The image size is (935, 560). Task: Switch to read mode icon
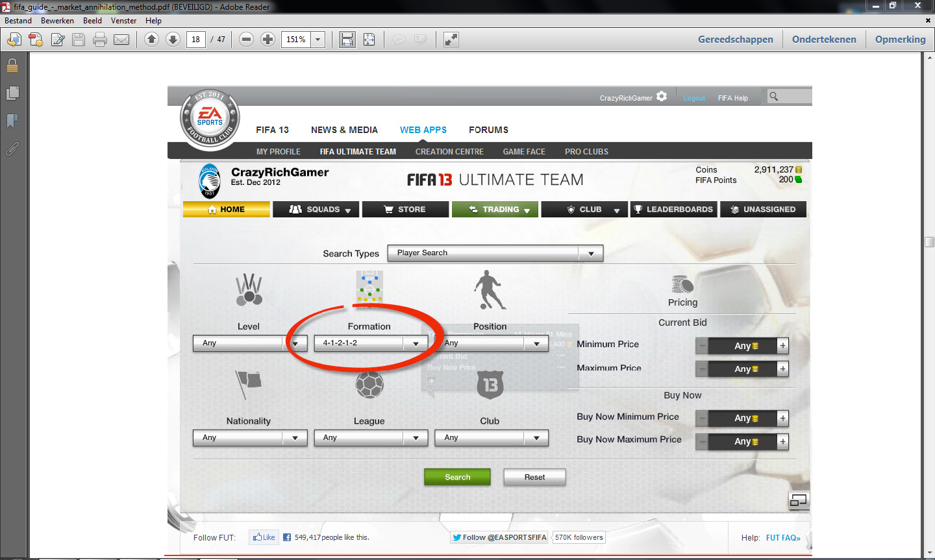(x=451, y=40)
